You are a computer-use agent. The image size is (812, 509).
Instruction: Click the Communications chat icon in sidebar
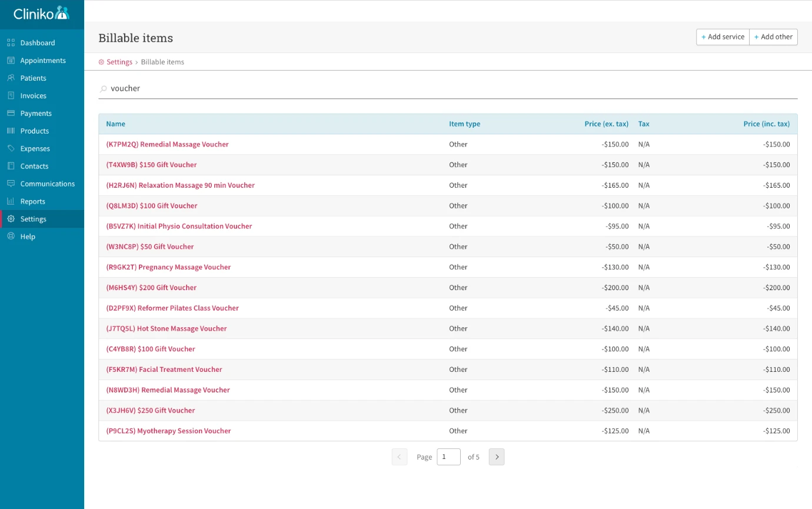click(x=11, y=184)
